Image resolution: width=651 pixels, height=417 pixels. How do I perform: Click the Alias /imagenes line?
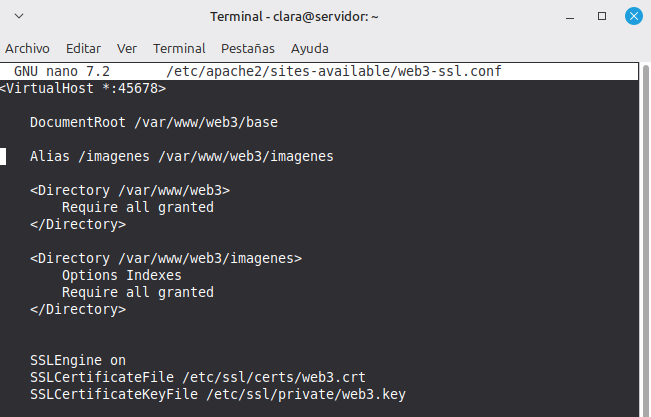point(181,156)
